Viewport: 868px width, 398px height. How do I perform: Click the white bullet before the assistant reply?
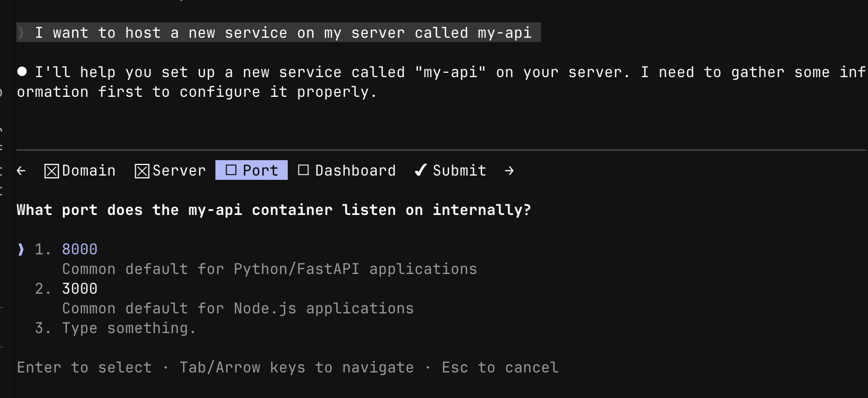point(22,72)
